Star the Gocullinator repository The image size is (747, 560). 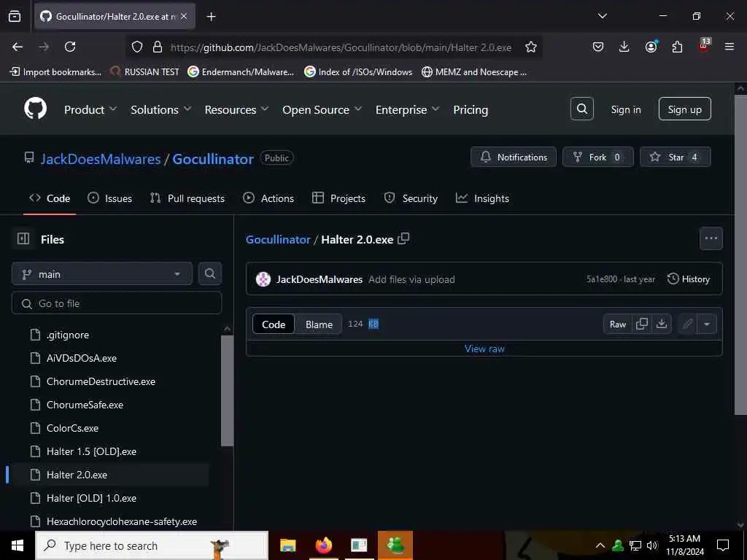(675, 157)
